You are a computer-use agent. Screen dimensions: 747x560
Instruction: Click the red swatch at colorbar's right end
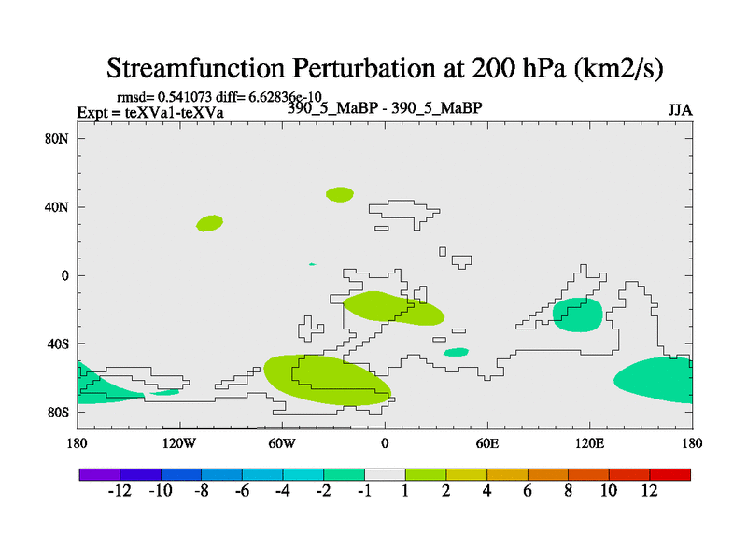click(670, 474)
